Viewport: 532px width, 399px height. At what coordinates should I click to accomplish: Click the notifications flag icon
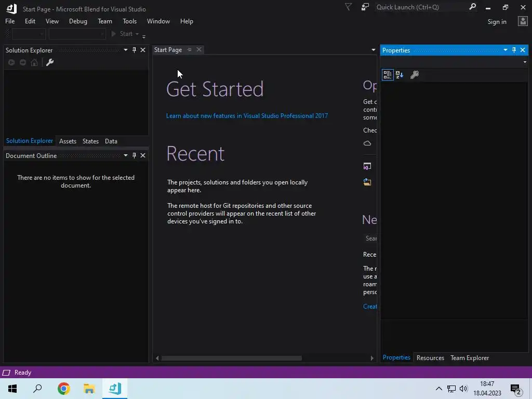pos(348,7)
